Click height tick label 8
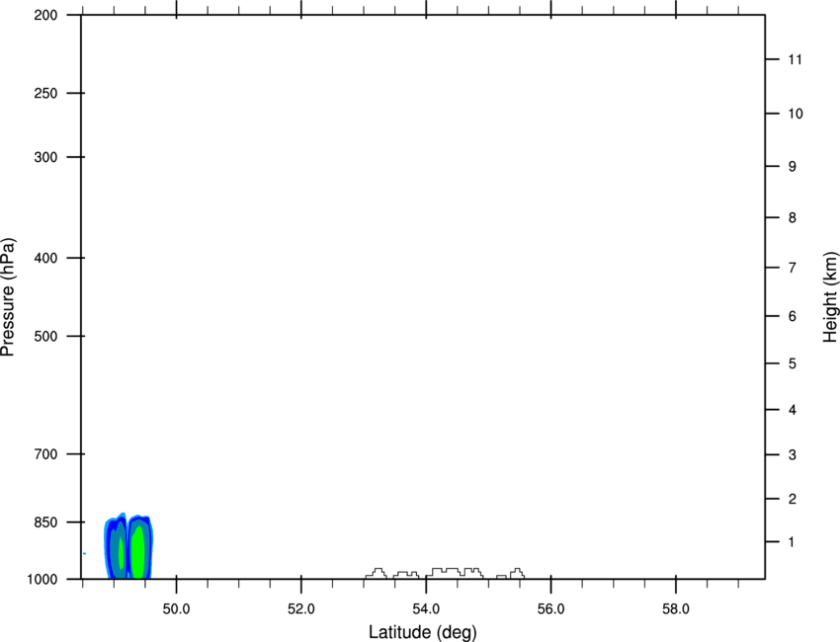 click(793, 217)
